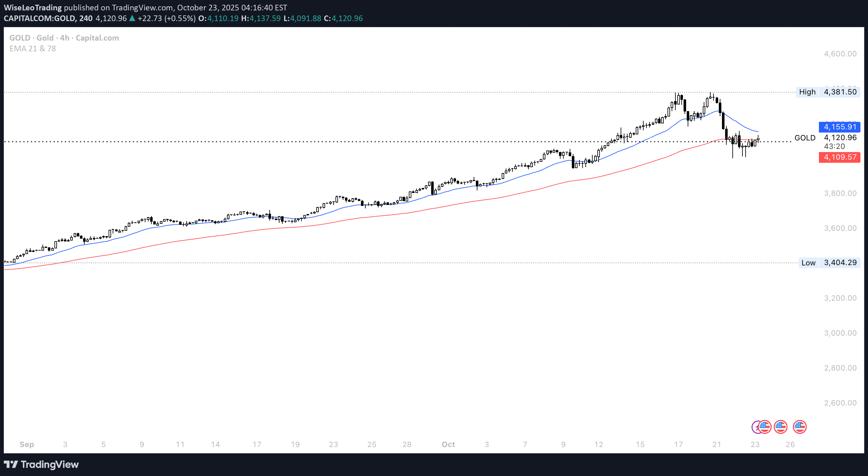Click the countdown timer showing 43:20

click(836, 146)
